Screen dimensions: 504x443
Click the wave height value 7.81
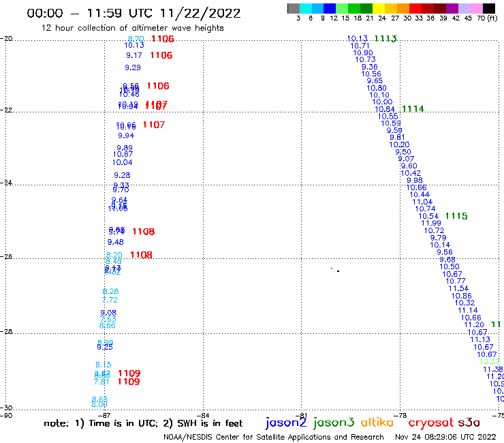tap(101, 382)
